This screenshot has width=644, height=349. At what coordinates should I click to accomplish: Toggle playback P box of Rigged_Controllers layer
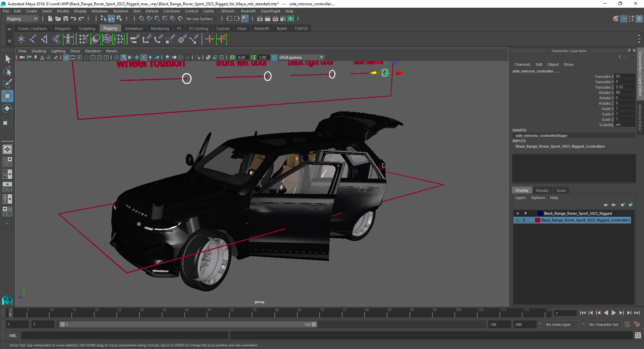[524, 220]
